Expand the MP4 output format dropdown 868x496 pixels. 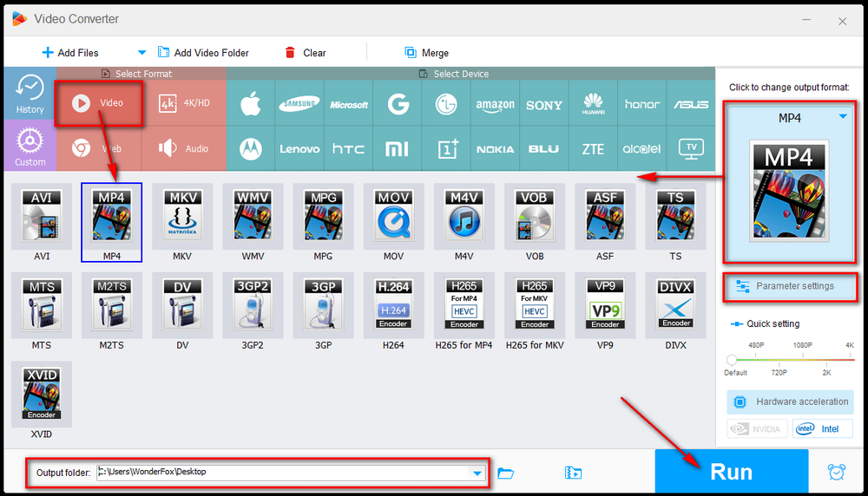[x=843, y=117]
